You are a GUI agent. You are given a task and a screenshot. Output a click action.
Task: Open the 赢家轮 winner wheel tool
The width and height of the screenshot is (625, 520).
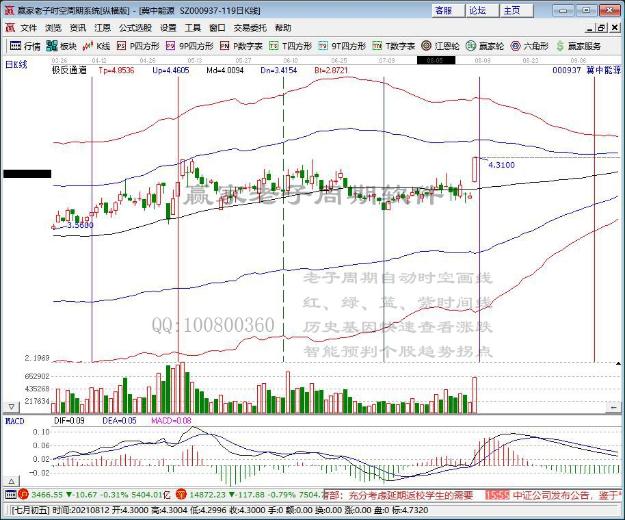(485, 46)
